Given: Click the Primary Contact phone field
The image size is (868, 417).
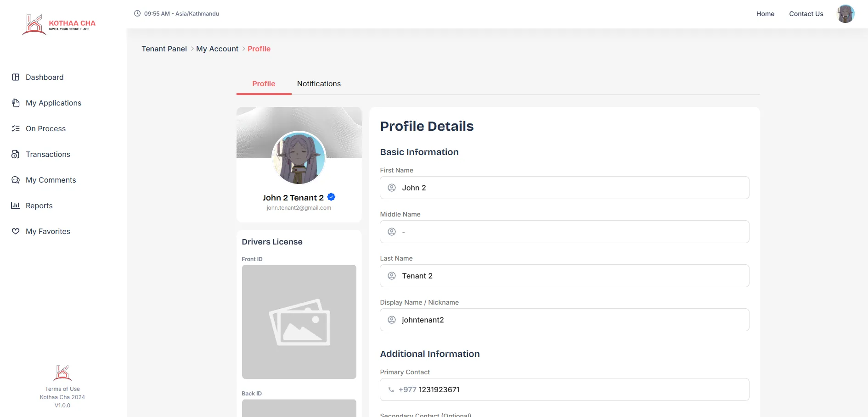Looking at the screenshot, I should pyautogui.click(x=564, y=389).
